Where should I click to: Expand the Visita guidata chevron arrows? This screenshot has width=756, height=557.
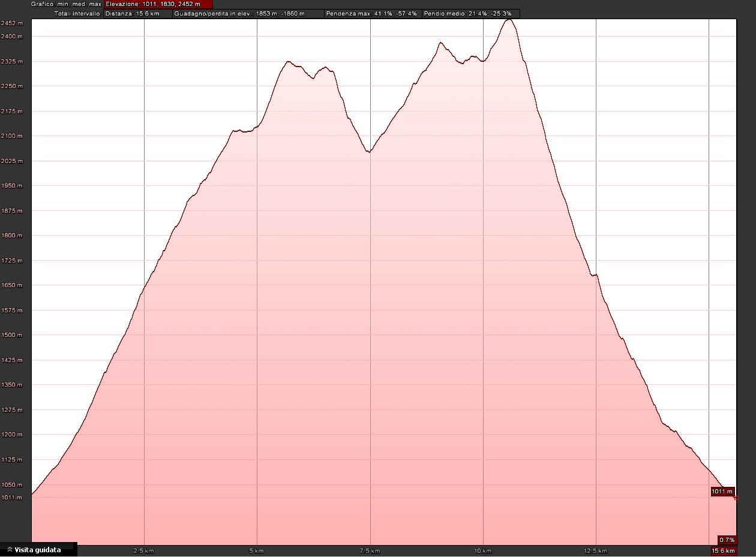pos(10,550)
